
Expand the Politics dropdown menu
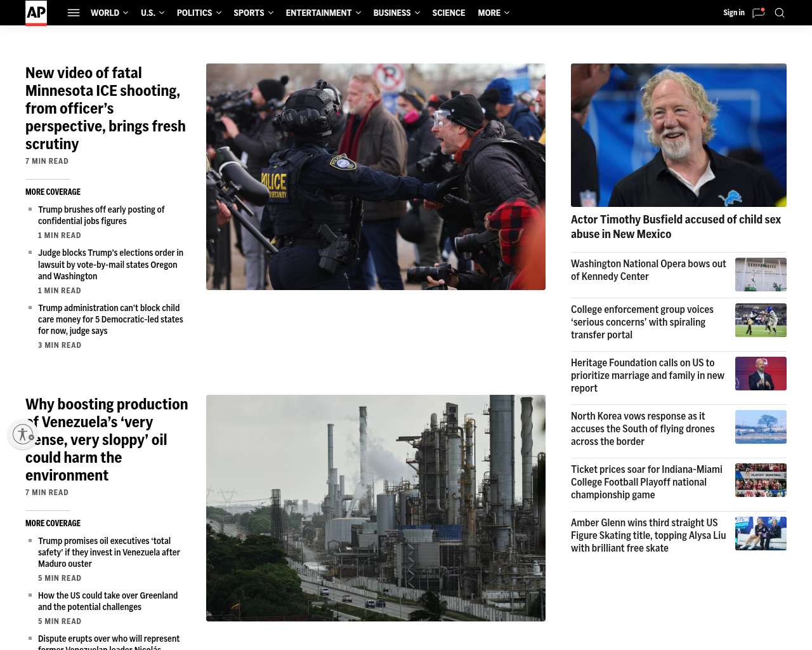(199, 13)
